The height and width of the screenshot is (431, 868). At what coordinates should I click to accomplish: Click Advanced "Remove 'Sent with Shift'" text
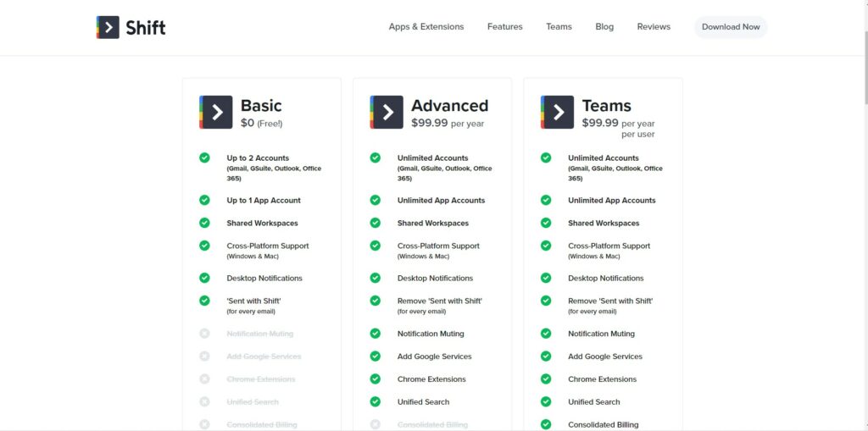point(440,301)
